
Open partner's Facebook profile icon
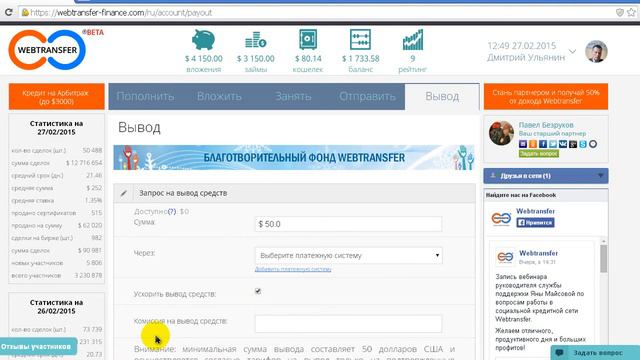coord(543,144)
